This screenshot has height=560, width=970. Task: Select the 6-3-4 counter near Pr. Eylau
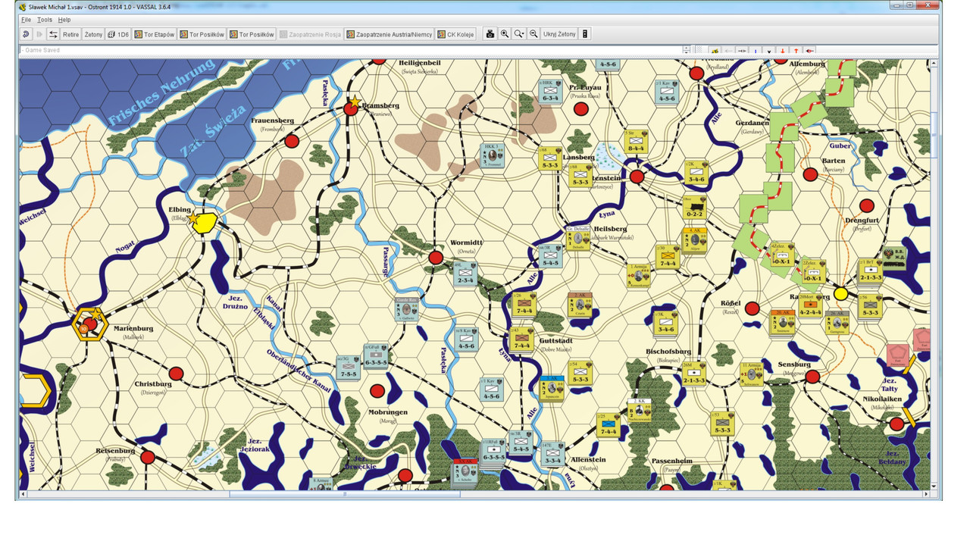click(550, 91)
